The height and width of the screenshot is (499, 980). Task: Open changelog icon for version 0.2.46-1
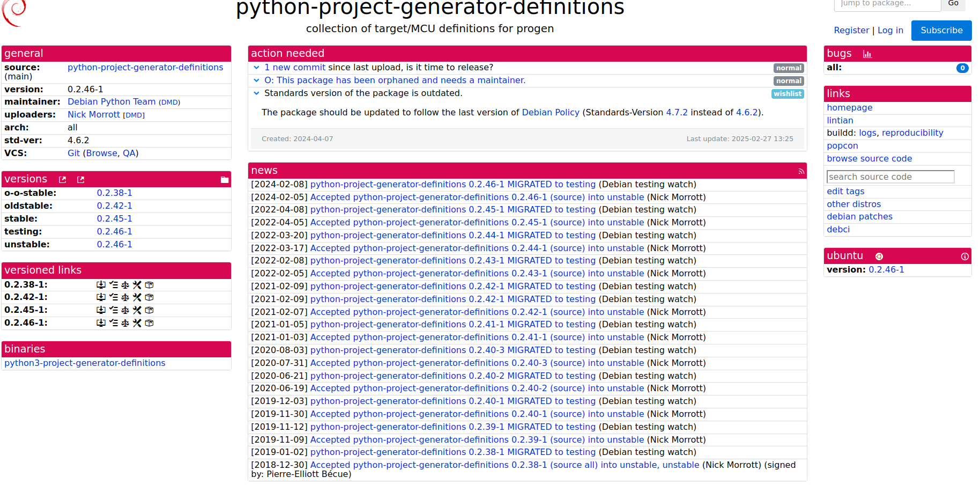click(x=113, y=323)
